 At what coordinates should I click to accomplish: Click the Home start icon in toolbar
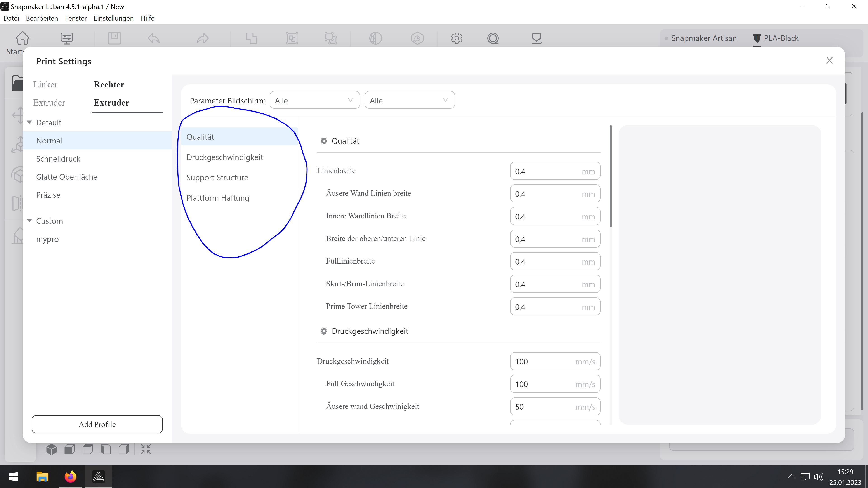22,38
